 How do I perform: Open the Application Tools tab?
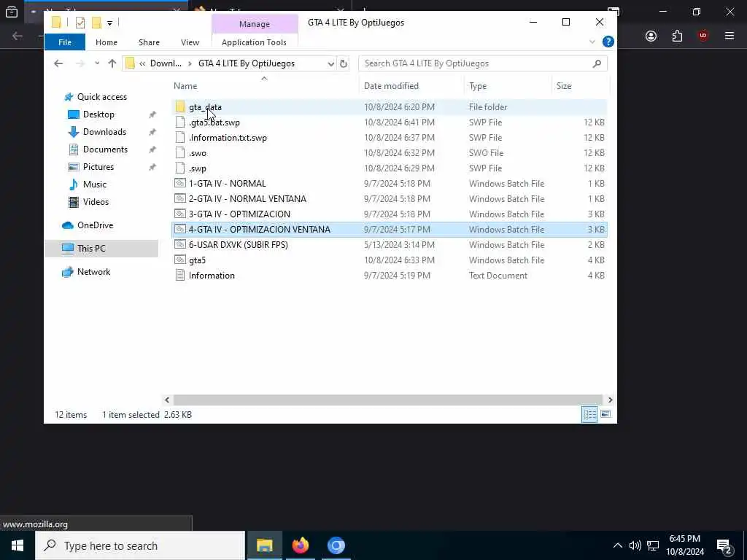pyautogui.click(x=254, y=42)
